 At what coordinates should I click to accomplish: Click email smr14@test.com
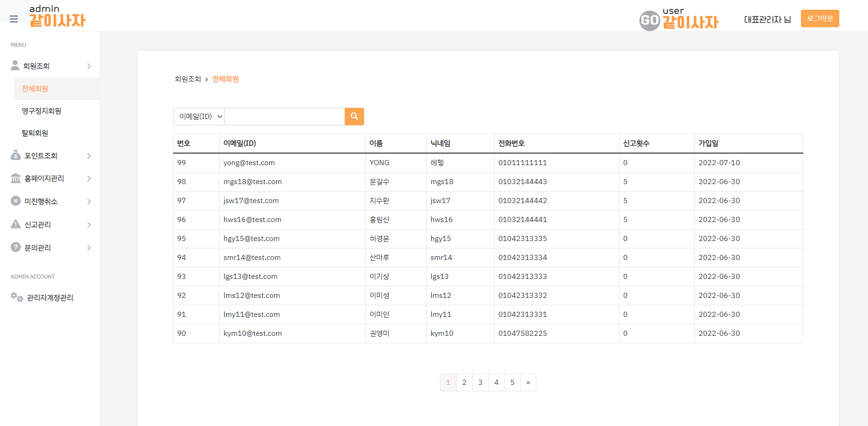pos(252,258)
